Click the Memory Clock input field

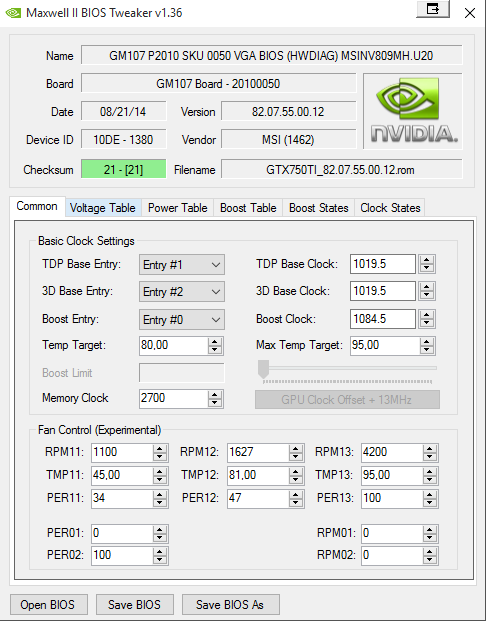click(173, 398)
